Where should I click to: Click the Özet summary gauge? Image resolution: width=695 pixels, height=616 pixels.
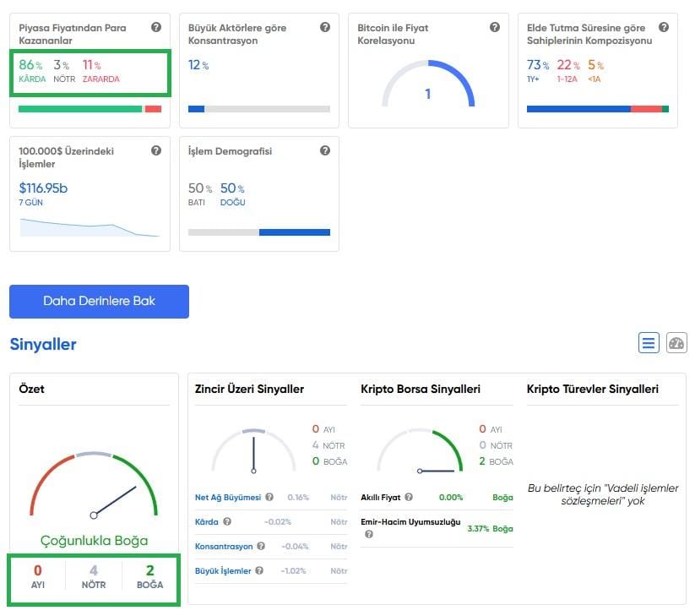(x=94, y=488)
